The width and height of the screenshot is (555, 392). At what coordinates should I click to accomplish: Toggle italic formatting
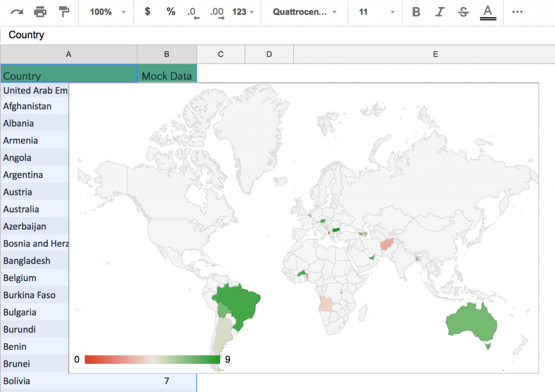pyautogui.click(x=440, y=11)
